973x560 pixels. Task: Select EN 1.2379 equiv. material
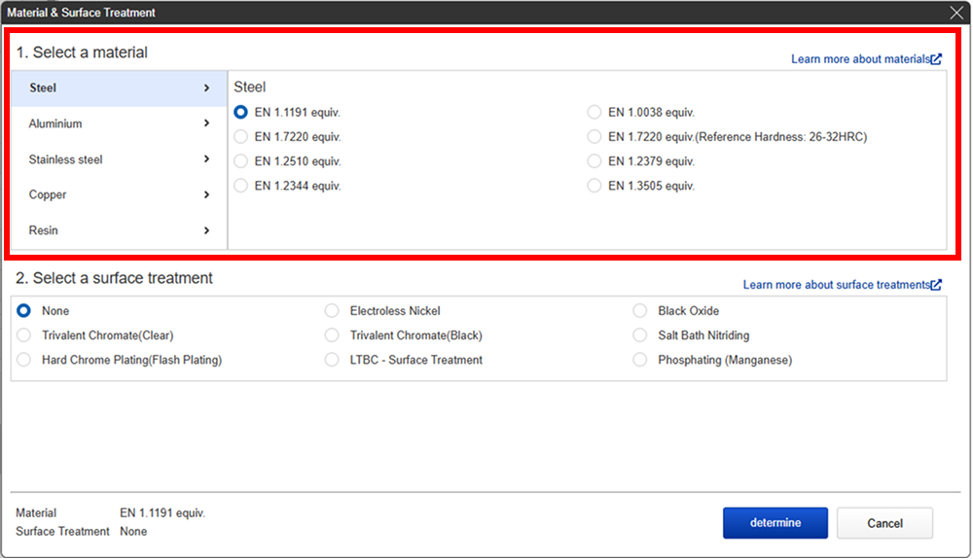coord(595,161)
